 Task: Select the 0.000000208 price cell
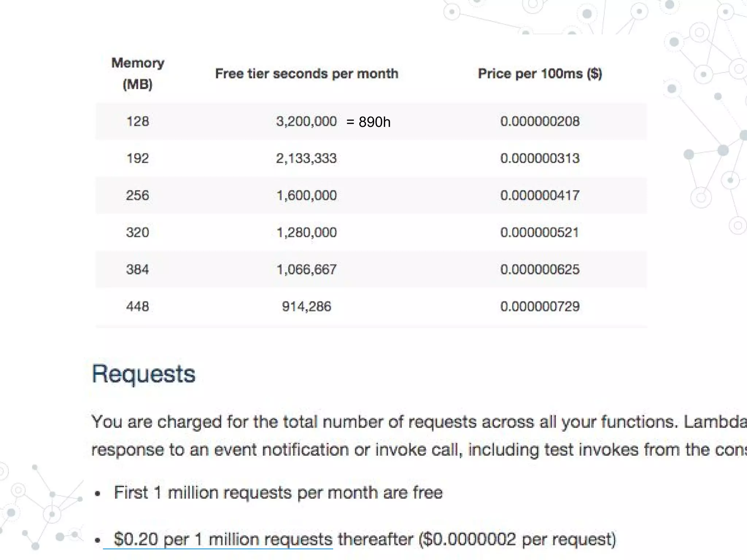click(x=540, y=121)
